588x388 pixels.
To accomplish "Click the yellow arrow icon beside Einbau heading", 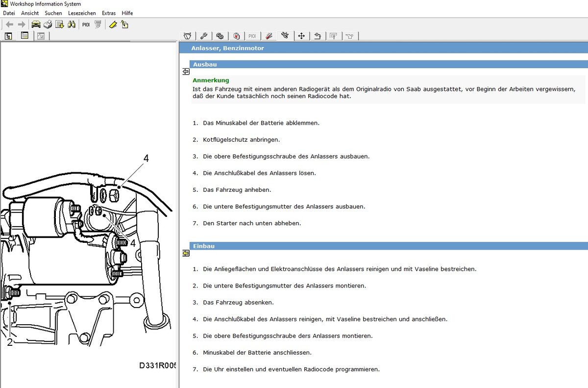I will pyautogui.click(x=186, y=253).
